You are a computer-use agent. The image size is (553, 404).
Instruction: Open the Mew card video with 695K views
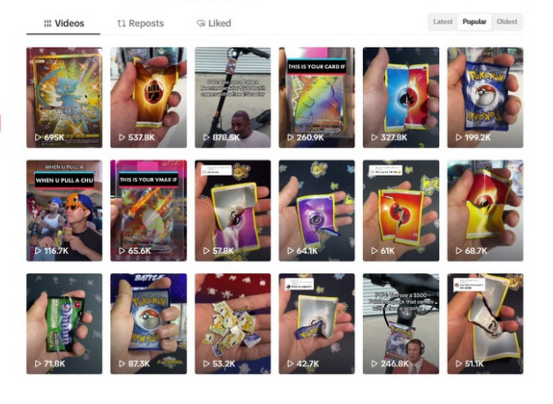pyautogui.click(x=64, y=98)
